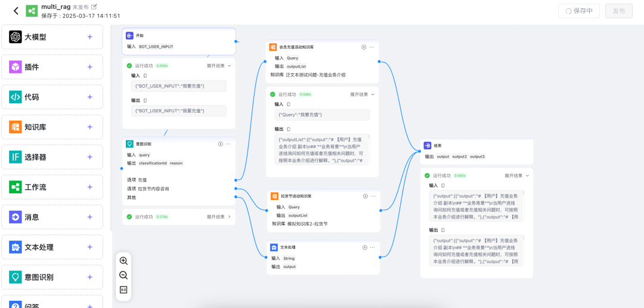Run the 文本处理 node
The image size is (644, 308).
(365, 248)
